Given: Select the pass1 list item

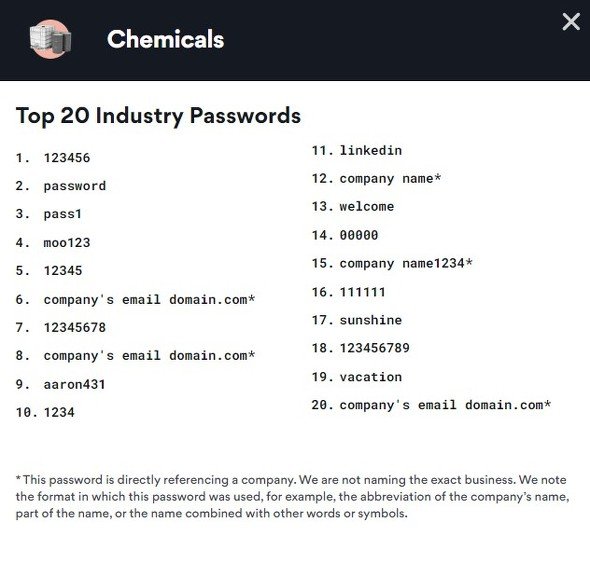Looking at the screenshot, I should pyautogui.click(x=62, y=214).
